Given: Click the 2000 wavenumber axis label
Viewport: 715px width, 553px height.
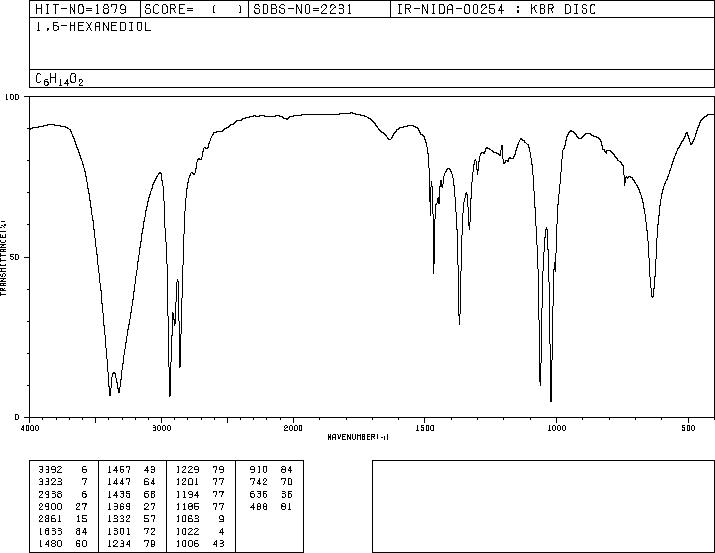Looking at the screenshot, I should 293,428.
